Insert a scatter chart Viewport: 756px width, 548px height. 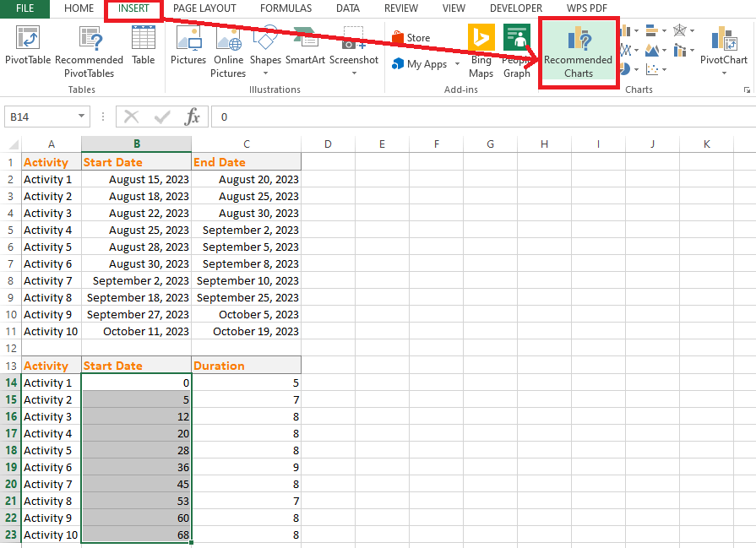[x=652, y=69]
